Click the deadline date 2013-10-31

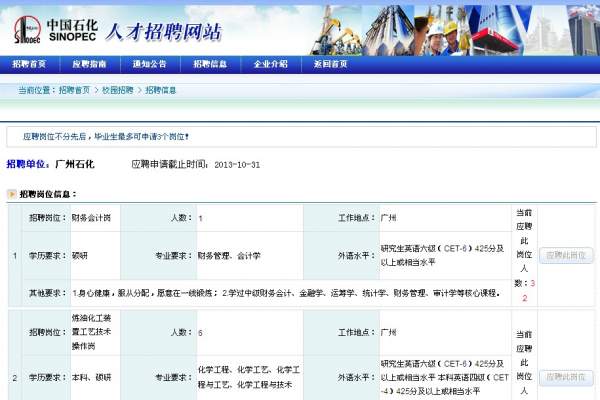pos(237,165)
